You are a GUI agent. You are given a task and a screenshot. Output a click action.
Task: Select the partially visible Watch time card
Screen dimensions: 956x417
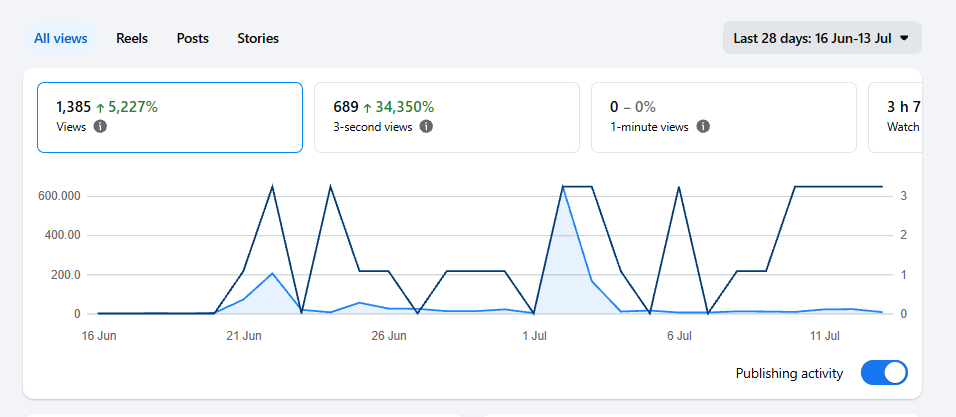click(x=894, y=117)
